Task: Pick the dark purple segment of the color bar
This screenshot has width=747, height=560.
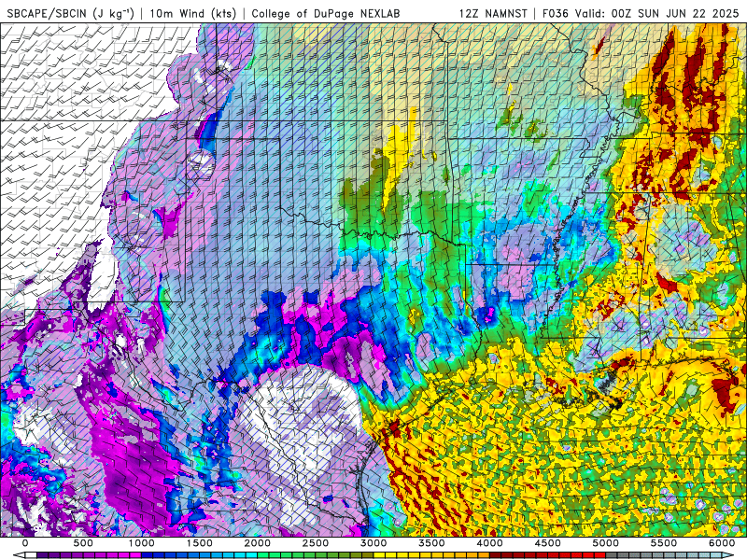Action: click(42, 555)
